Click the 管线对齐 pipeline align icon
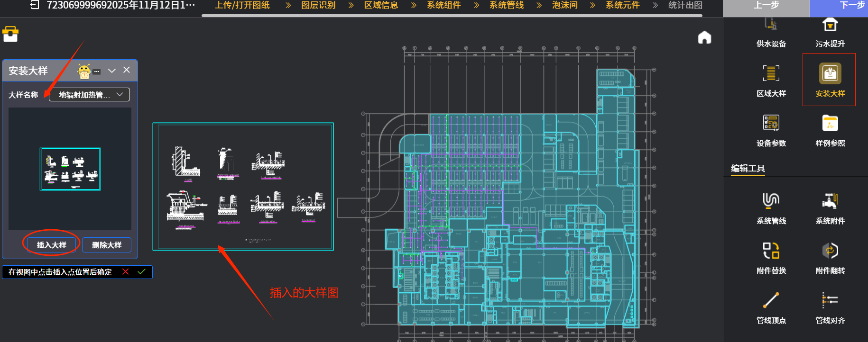 pos(830,300)
